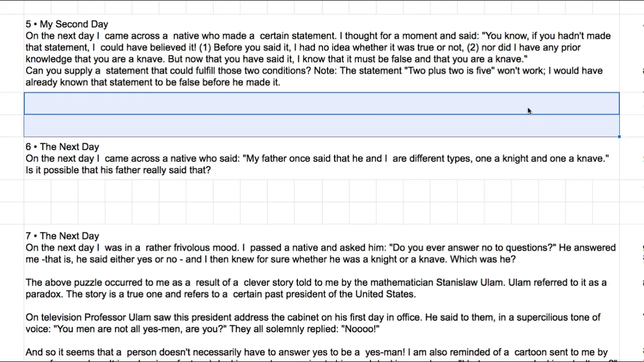Select the cell containing puzzle 5 My Second Day

pyautogui.click(x=321, y=53)
